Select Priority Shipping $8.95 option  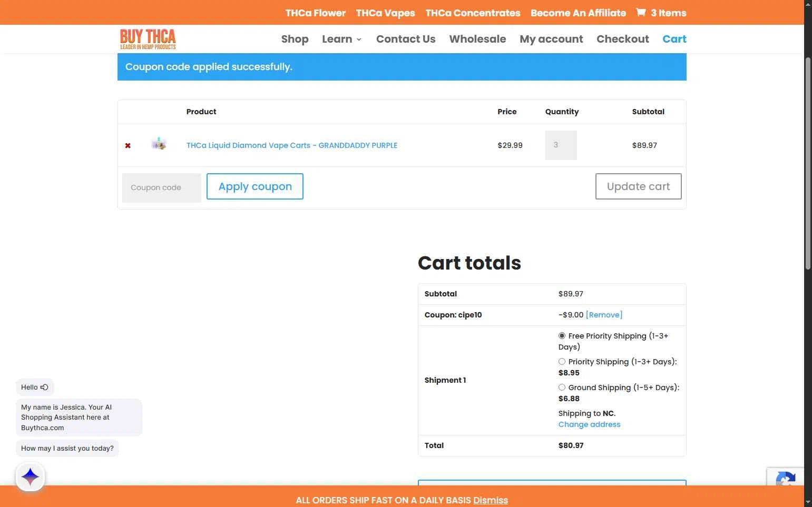pyautogui.click(x=562, y=362)
